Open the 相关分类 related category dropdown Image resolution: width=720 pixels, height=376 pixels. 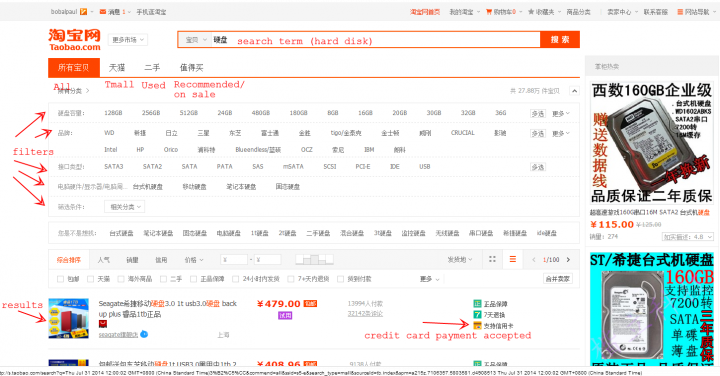124,207
